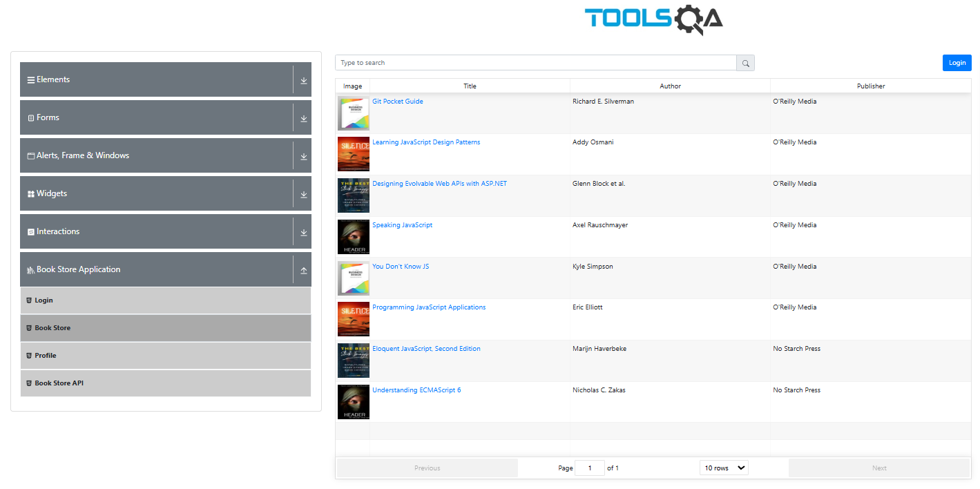The image size is (980, 489).
Task: Sort table by the Publisher column header
Action: coord(870,86)
